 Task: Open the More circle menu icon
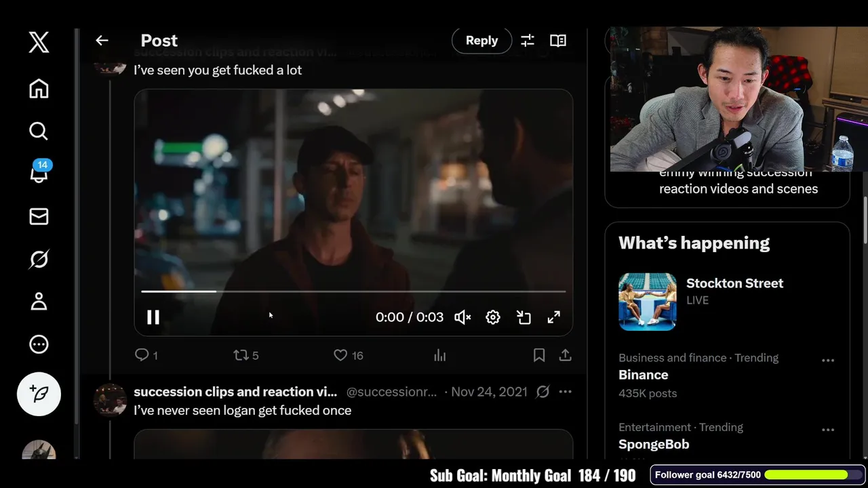(39, 344)
